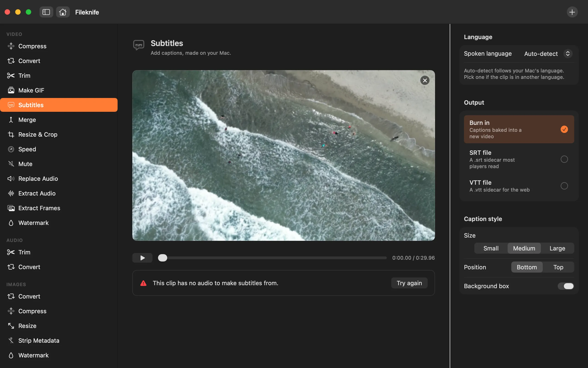
Task: Click the plus button in title bar
Action: coord(572,12)
